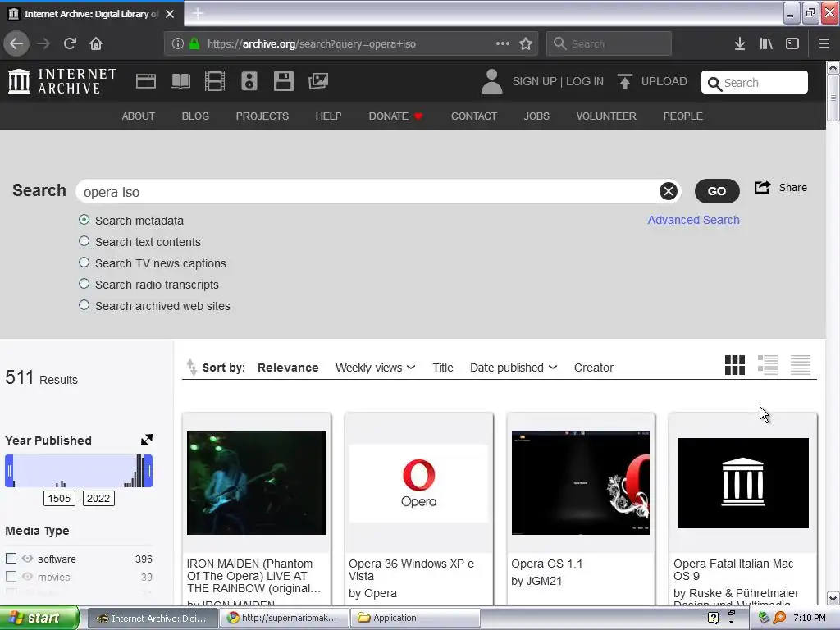Click the user avatar icon
The width and height of the screenshot is (840, 630).
[x=491, y=81]
